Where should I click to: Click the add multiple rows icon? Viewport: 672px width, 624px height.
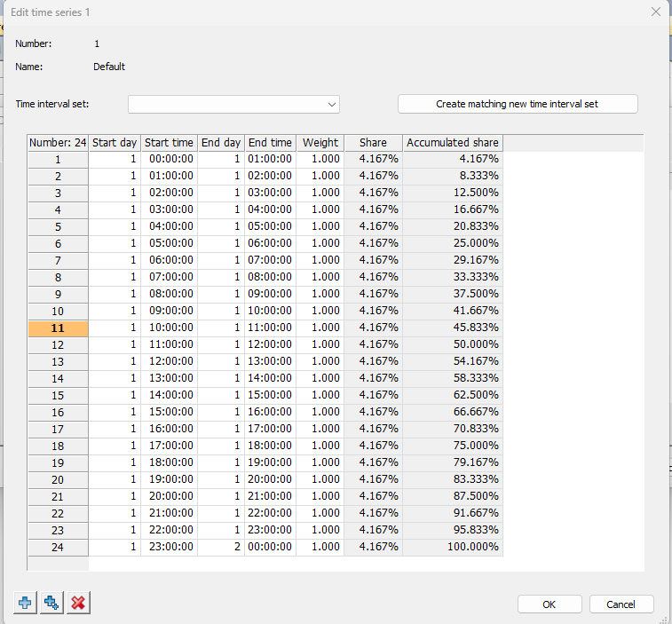[x=51, y=603]
